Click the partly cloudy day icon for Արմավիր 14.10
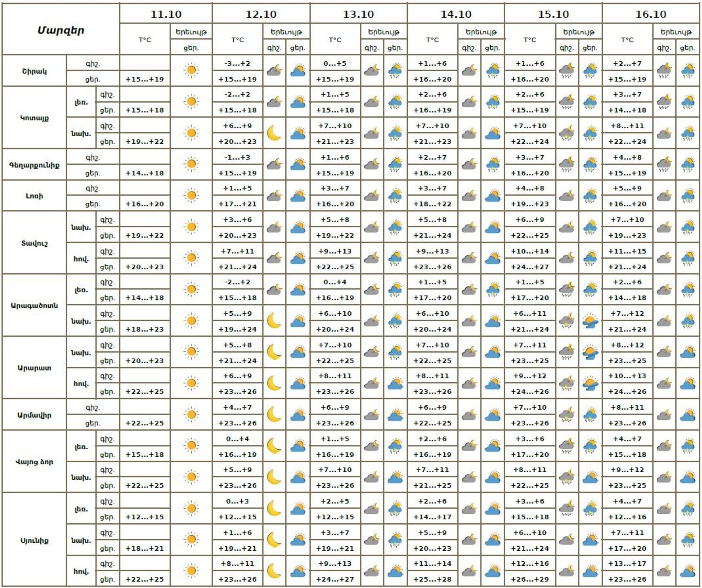Image resolution: width=702 pixels, height=588 pixels. 493,415
